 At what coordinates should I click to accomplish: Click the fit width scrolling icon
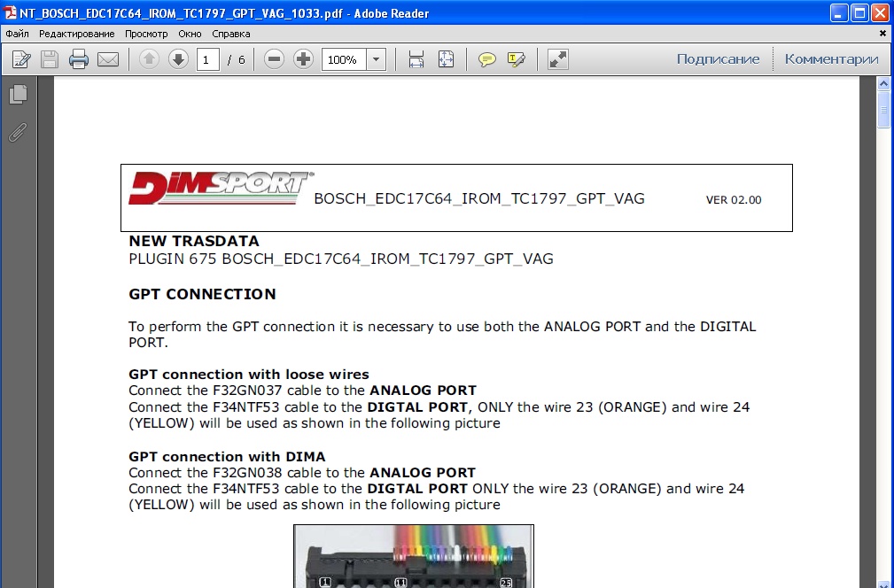(416, 59)
